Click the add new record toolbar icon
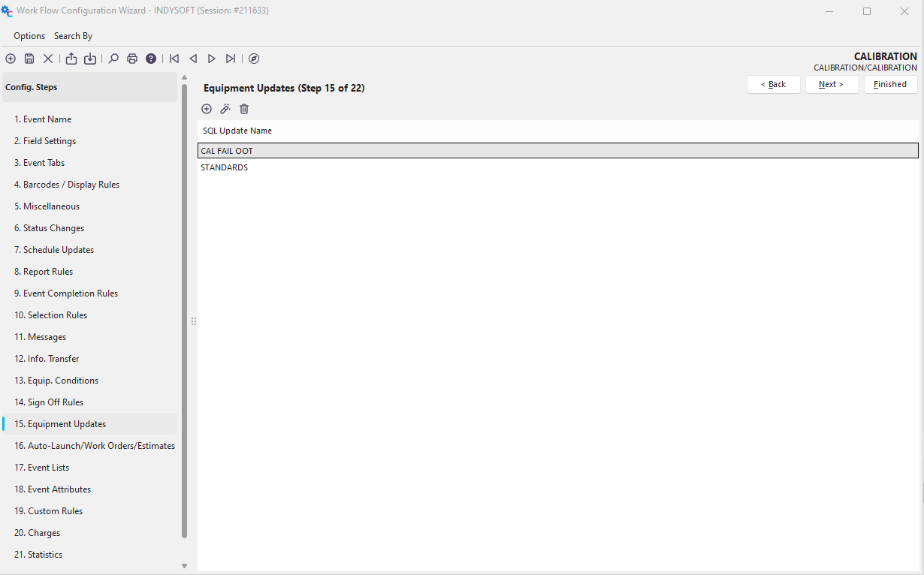This screenshot has width=924, height=575. [x=11, y=59]
